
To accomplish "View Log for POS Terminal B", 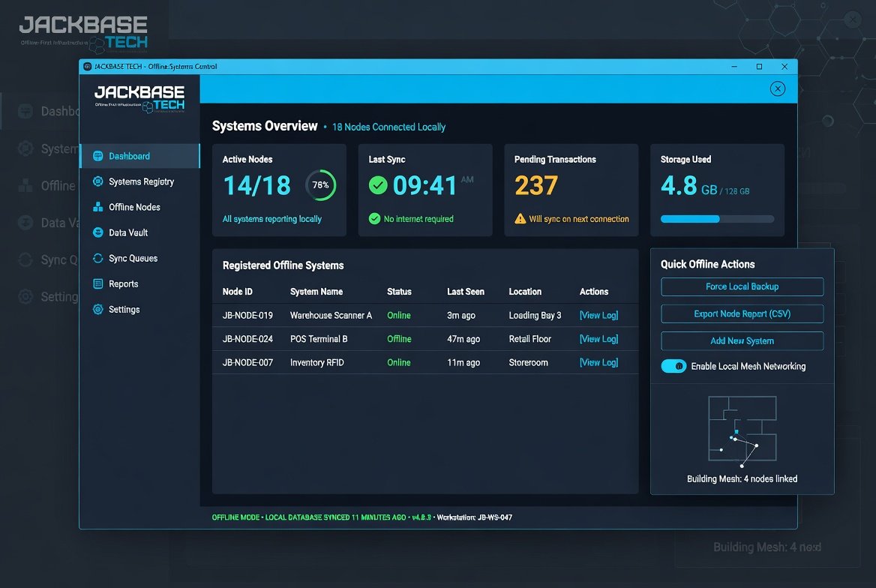I will 599,339.
